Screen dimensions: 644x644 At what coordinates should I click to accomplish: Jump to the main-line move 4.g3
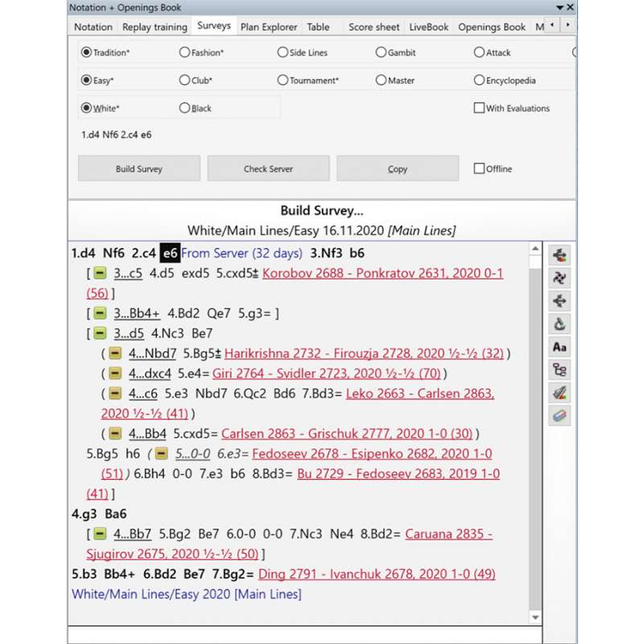coord(85,514)
